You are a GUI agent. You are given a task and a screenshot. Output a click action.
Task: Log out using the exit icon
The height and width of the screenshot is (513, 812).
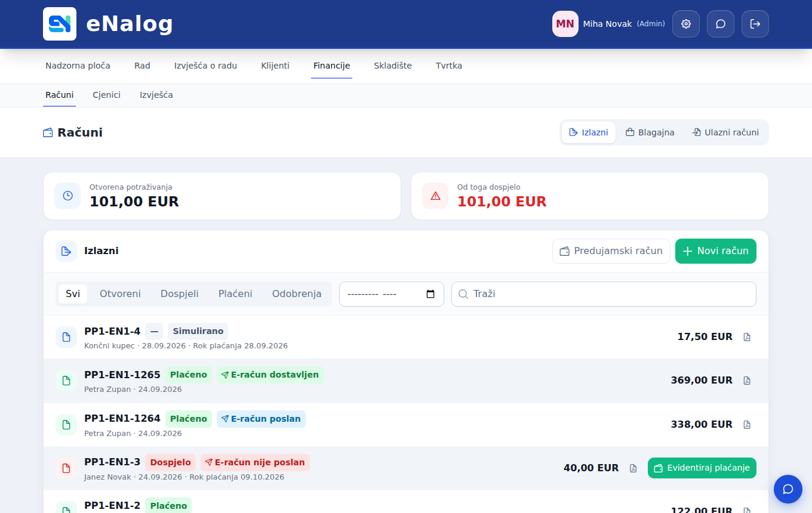[755, 24]
